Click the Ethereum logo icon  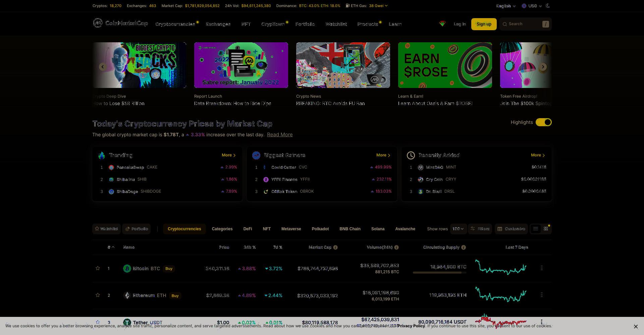127,295
